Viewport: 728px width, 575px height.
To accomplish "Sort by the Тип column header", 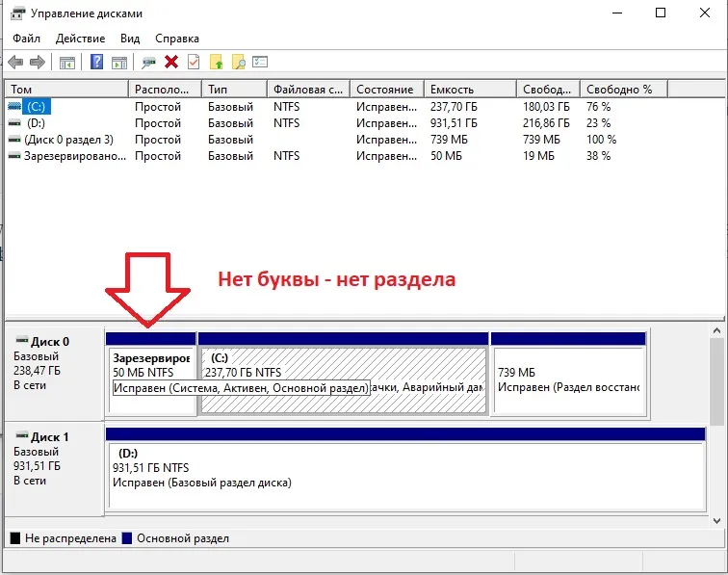I will 234,90.
